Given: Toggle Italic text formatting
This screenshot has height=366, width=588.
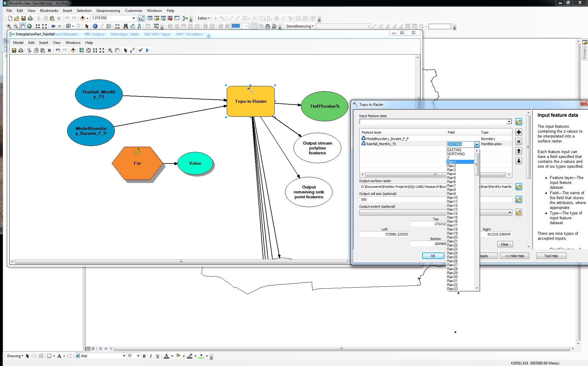Looking at the screenshot, I should [151, 356].
